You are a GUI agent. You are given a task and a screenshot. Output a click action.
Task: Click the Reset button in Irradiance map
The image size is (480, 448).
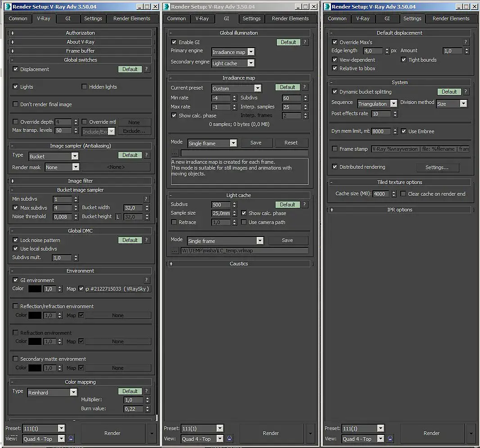pyautogui.click(x=291, y=143)
